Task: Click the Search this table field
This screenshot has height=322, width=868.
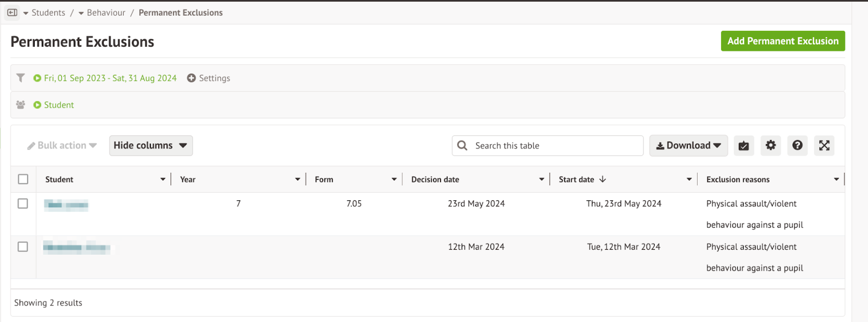Action: click(553, 146)
